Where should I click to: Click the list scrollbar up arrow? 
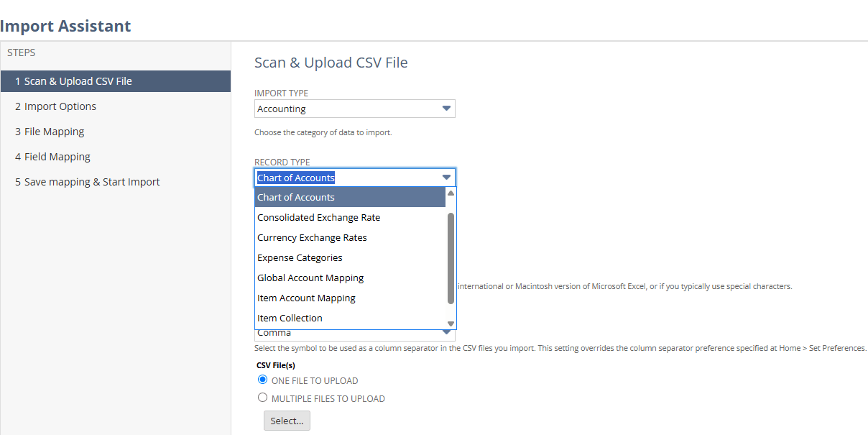click(451, 193)
